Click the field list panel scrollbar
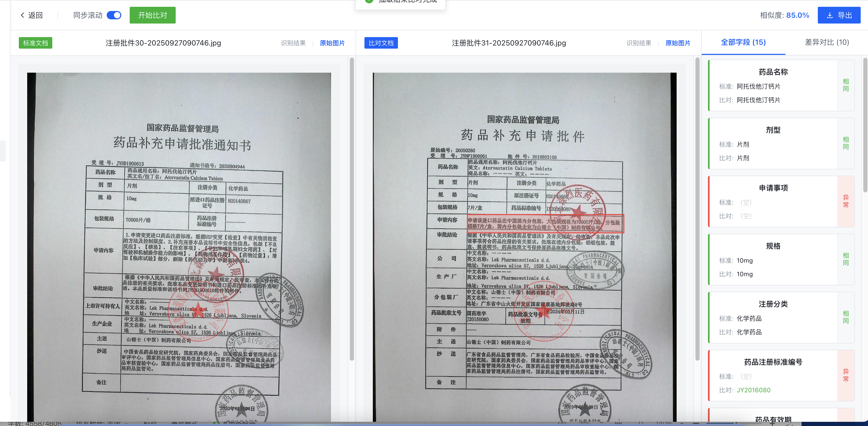The image size is (868, 426). click(865, 125)
